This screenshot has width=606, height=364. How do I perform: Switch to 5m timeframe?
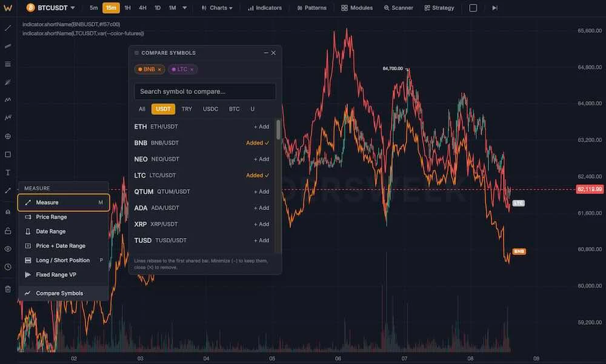click(93, 8)
